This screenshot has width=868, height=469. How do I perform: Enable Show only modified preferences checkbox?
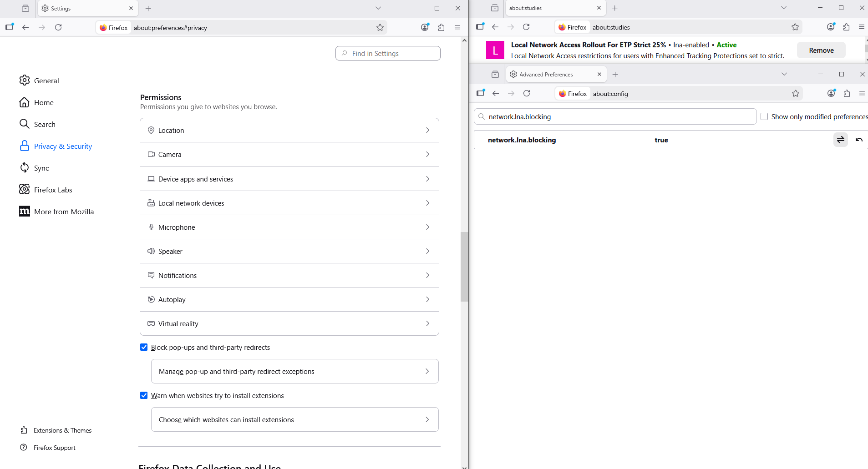tap(764, 117)
